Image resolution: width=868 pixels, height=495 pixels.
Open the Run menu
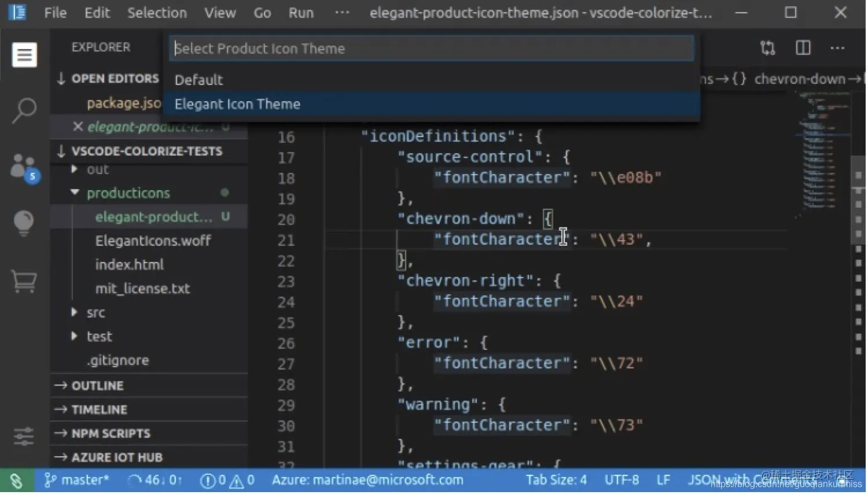coord(301,13)
